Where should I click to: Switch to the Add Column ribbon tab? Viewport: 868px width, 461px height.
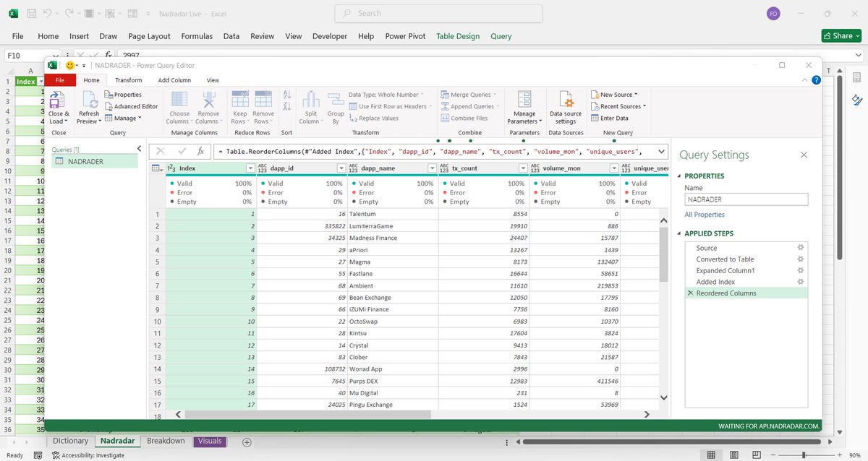pyautogui.click(x=174, y=80)
